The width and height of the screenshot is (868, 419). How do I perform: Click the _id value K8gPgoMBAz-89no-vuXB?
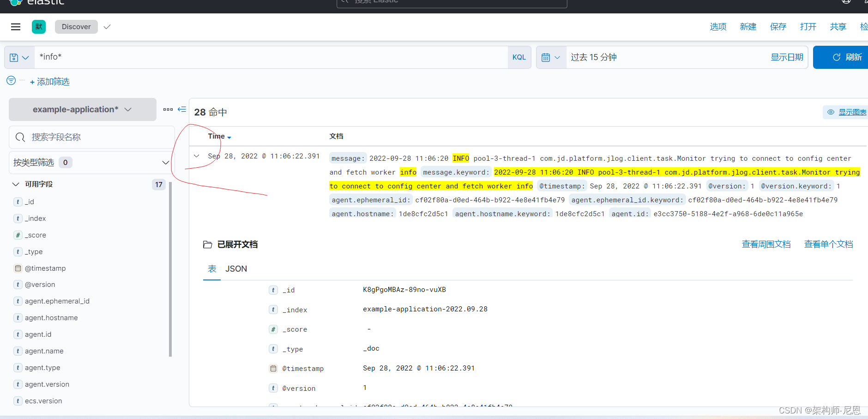(x=404, y=290)
